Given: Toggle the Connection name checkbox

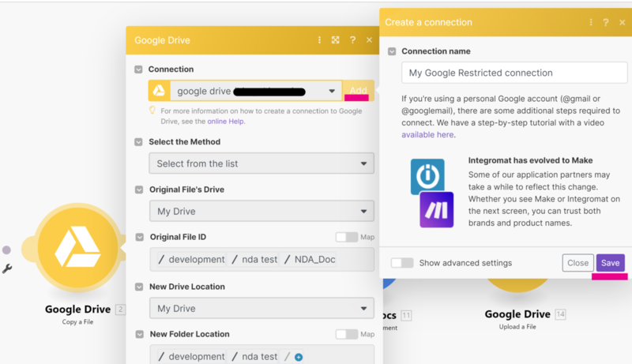Looking at the screenshot, I should pos(392,51).
